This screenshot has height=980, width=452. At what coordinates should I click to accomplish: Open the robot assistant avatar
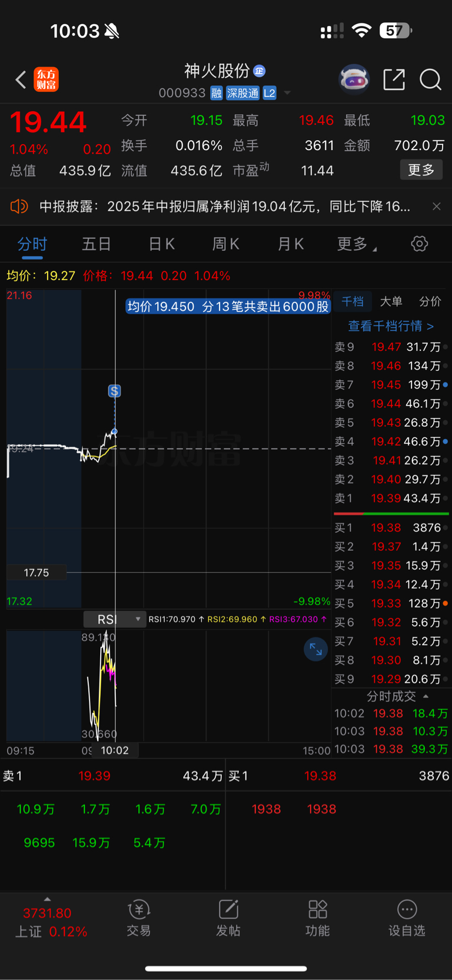pyautogui.click(x=354, y=79)
